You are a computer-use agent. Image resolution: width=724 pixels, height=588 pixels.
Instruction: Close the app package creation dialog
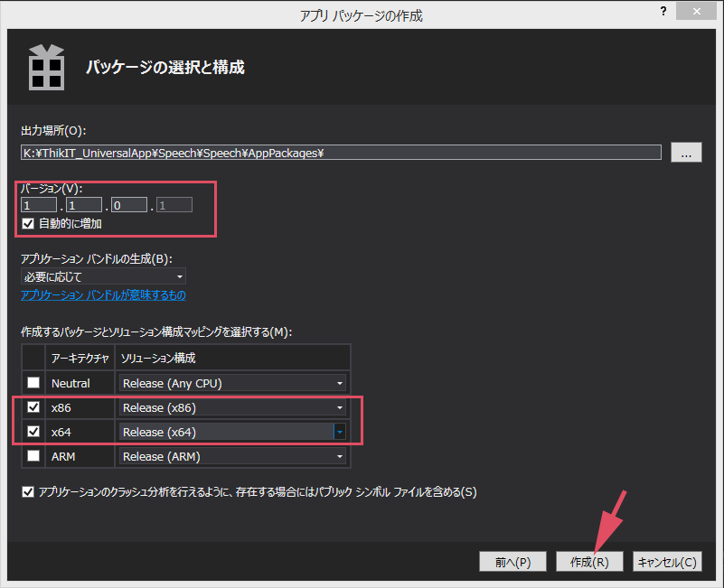click(696, 11)
